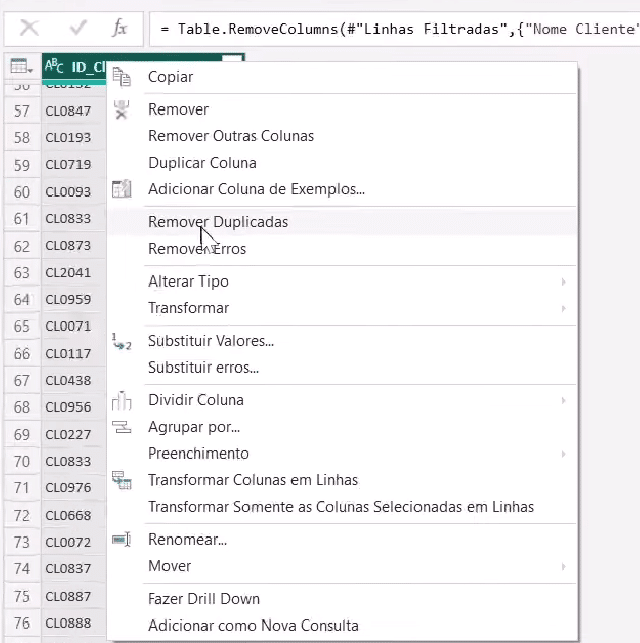Click the replace values 1-2 icon
Screen dimensions: 640x643
tap(122, 341)
